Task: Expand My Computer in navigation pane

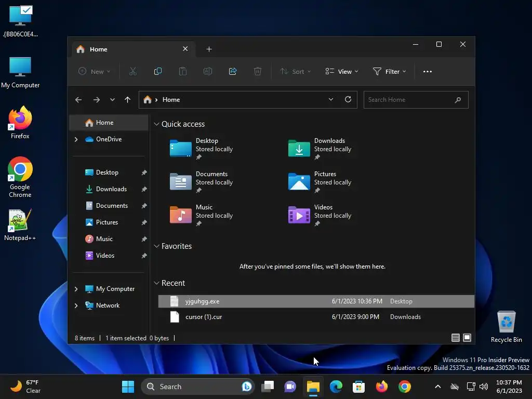Action: pyautogui.click(x=76, y=289)
